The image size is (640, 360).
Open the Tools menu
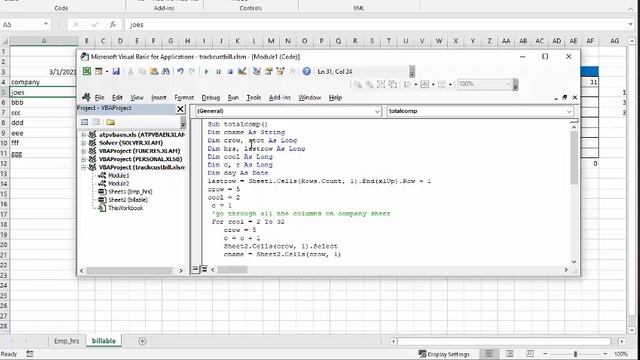click(253, 98)
